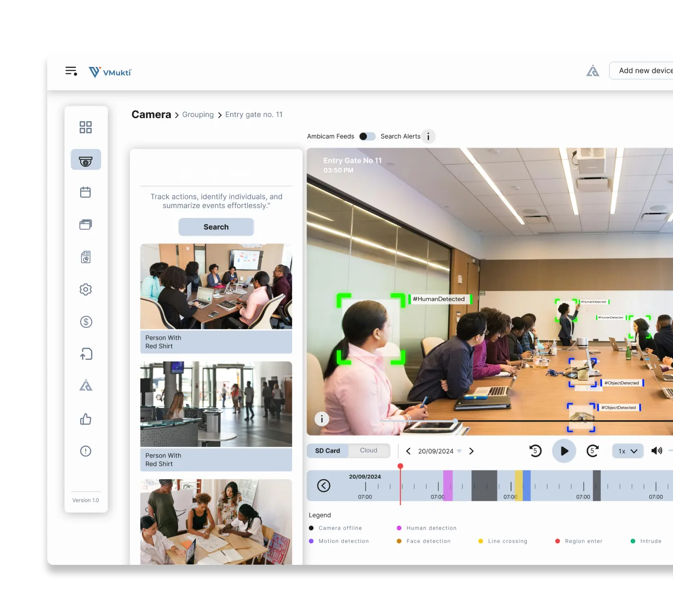673x616 pixels.
Task: Open the dashboard grid icon
Action: [x=85, y=127]
